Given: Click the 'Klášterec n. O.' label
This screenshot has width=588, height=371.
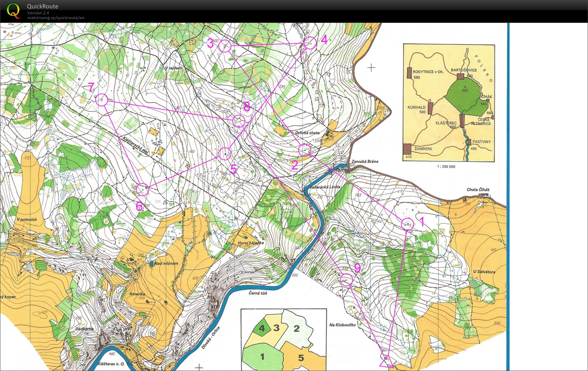Looking at the screenshot, I should [111, 364].
